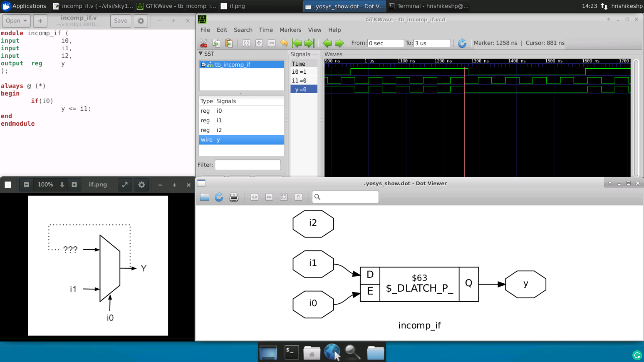The image size is (644, 362).
Task: Open the GTKWave File menu
Action: point(205,29)
